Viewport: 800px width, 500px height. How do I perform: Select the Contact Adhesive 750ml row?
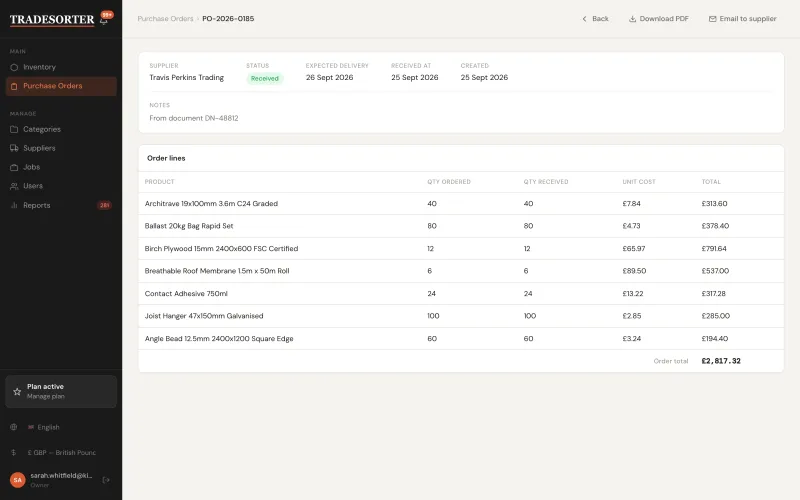tap(461, 293)
